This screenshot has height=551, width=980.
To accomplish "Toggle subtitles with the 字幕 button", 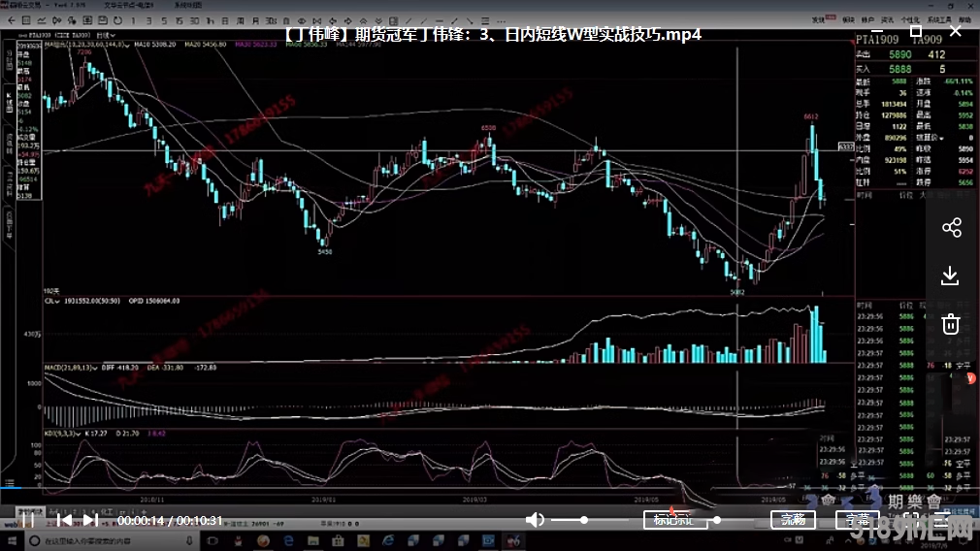I will click(857, 520).
